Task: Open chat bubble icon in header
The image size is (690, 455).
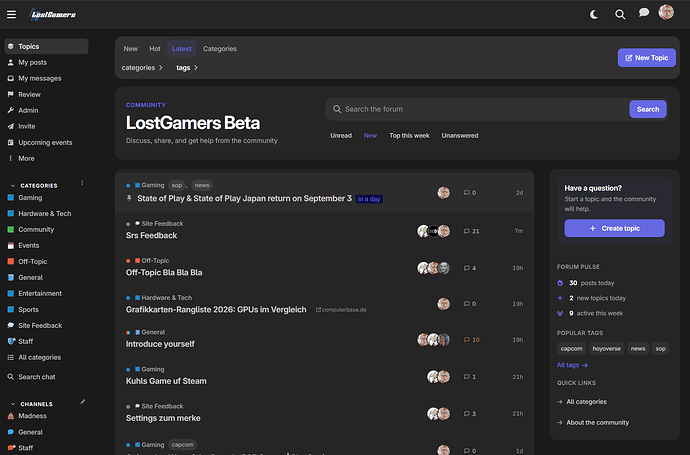Action: [644, 13]
